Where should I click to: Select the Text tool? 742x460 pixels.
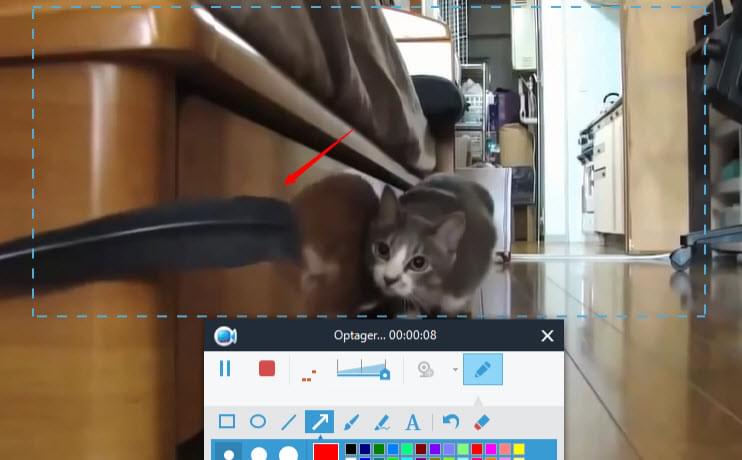(412, 422)
